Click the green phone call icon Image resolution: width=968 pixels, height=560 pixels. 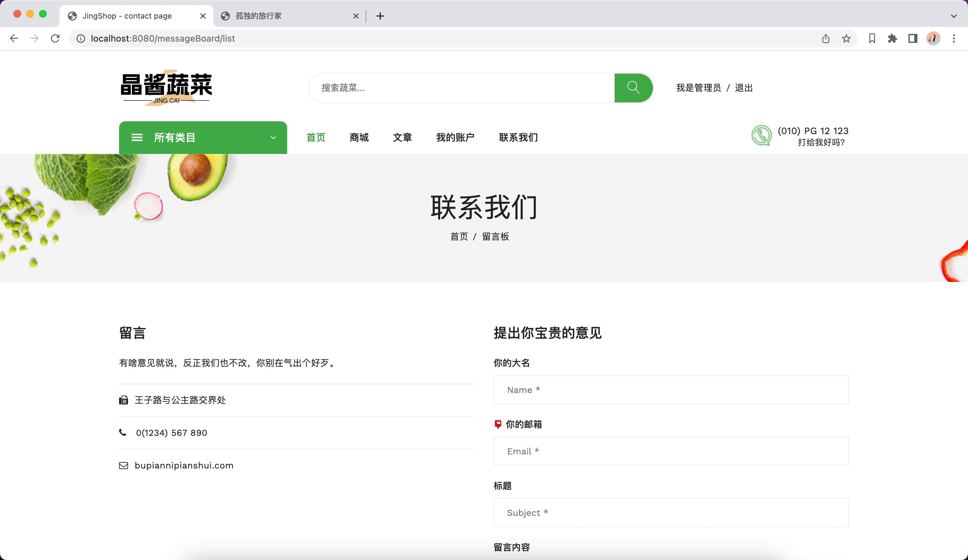coord(761,136)
